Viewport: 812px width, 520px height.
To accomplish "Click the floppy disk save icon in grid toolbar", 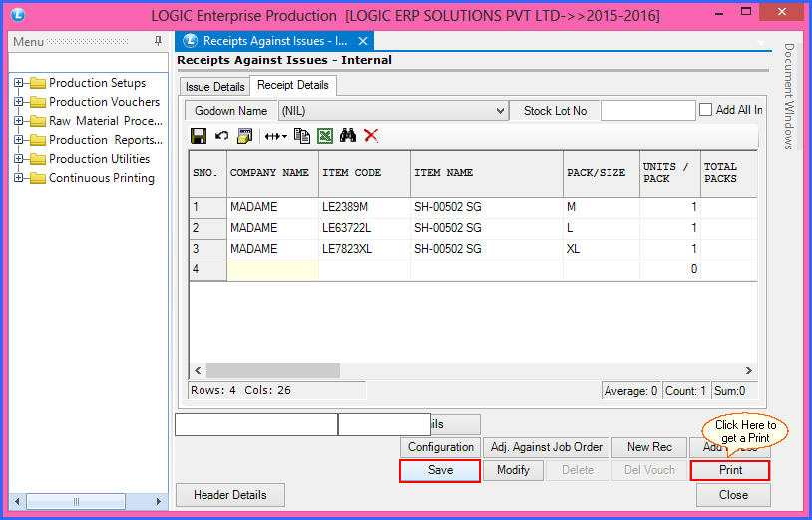I will pyautogui.click(x=199, y=136).
